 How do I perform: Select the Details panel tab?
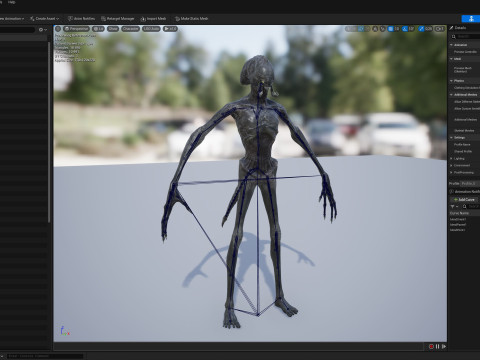458,28
